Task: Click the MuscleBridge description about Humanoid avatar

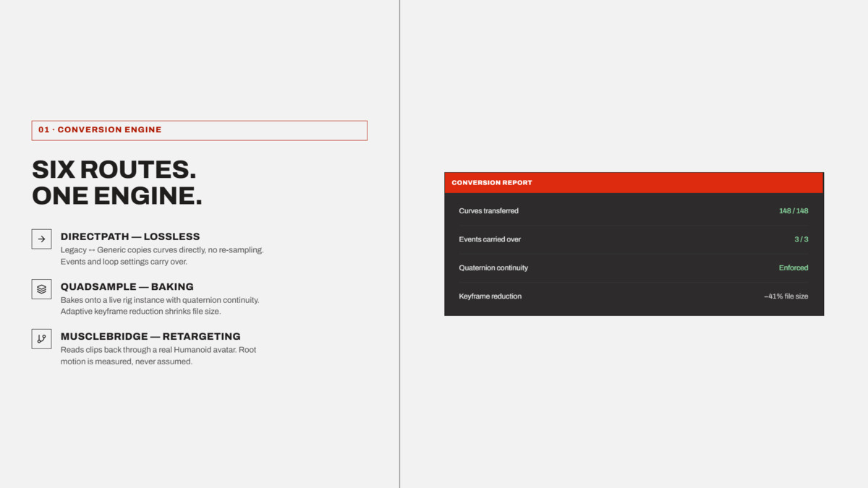Action: [x=158, y=356]
